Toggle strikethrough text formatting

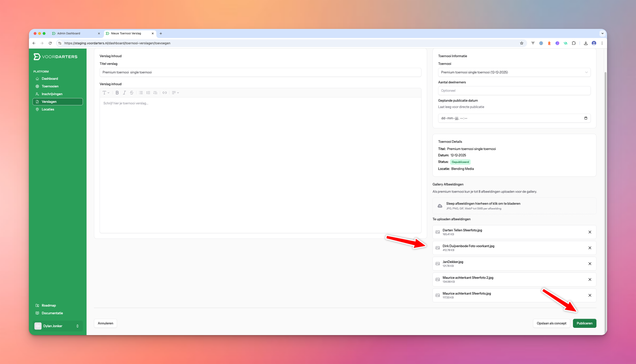[132, 93]
